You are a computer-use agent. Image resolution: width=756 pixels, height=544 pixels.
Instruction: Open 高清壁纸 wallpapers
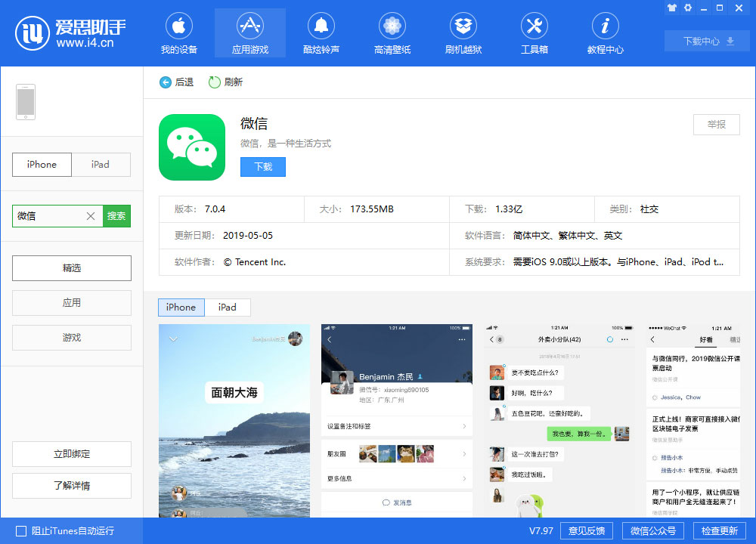click(392, 32)
